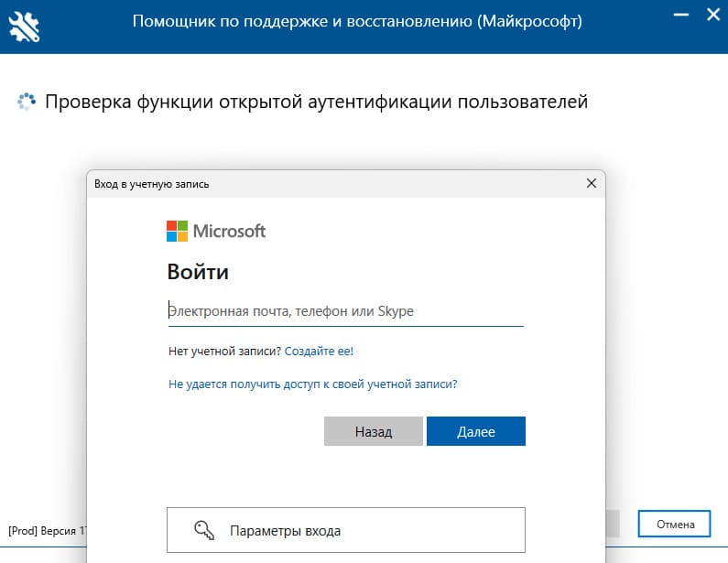Click the wrench tools app icon
The image size is (728, 563).
pos(24,27)
